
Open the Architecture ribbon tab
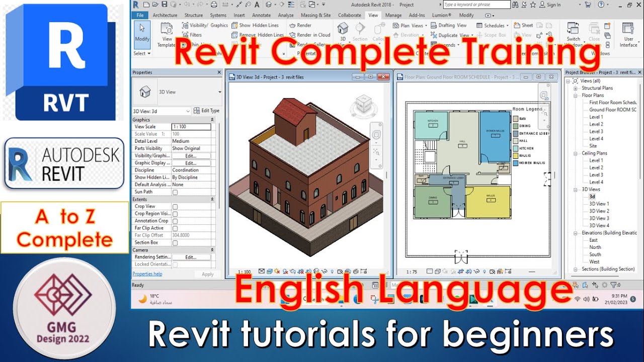point(165,15)
